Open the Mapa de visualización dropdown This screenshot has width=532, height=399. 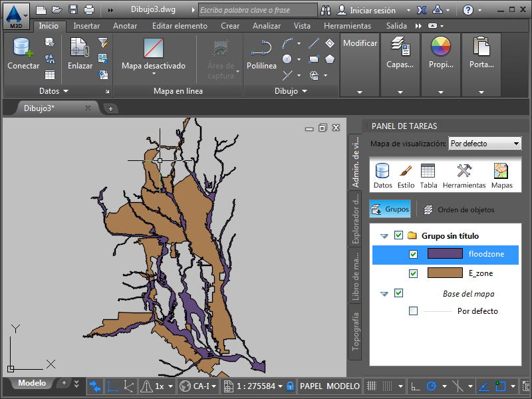pyautogui.click(x=485, y=144)
